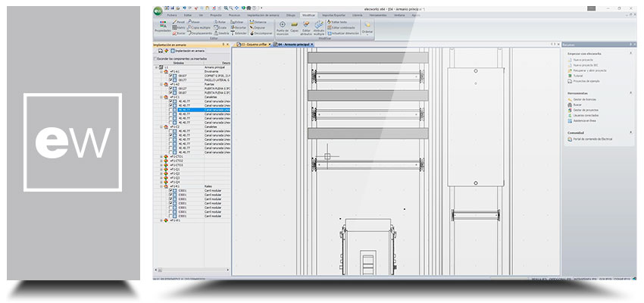Screen dimensions: 644x303
Task: Activate the Mover tool
Action: (x=193, y=22)
